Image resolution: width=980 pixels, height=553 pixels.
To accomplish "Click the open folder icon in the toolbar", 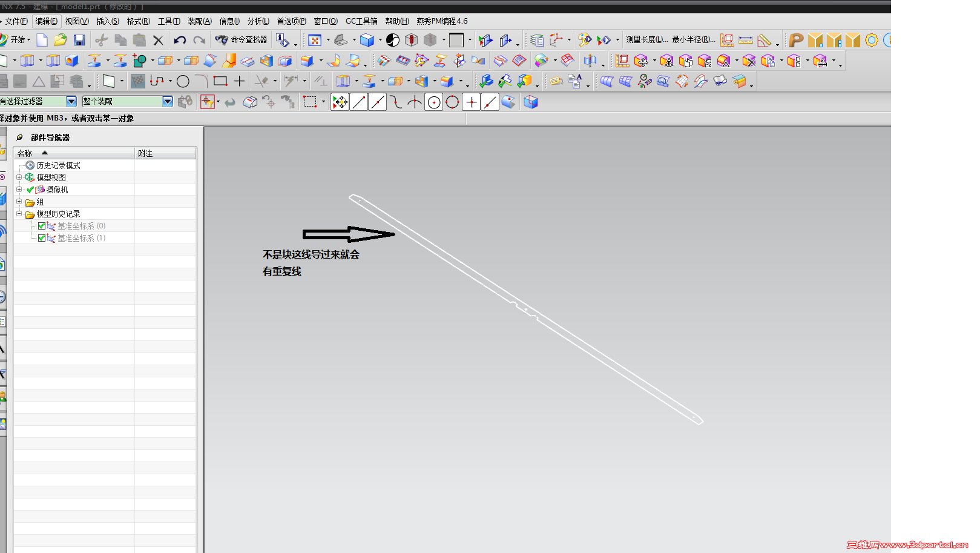I will (61, 40).
